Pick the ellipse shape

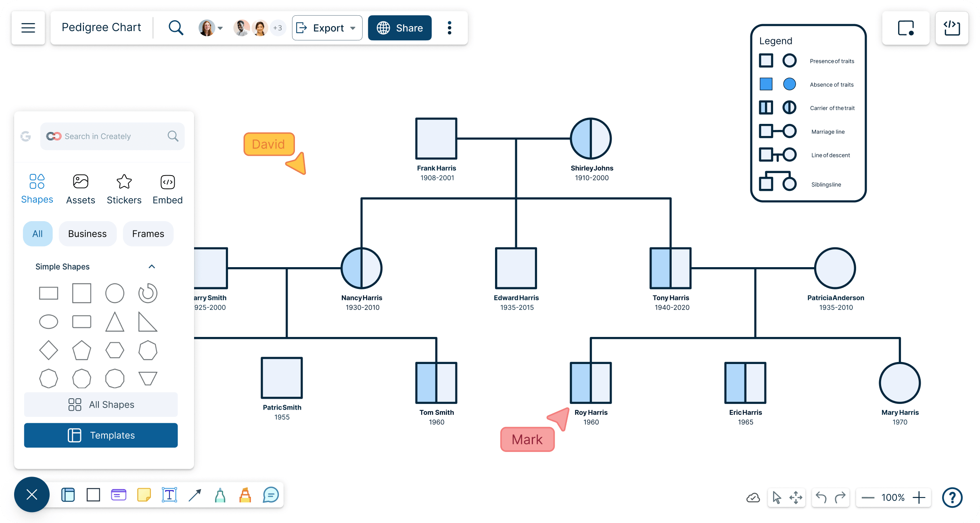click(x=48, y=322)
